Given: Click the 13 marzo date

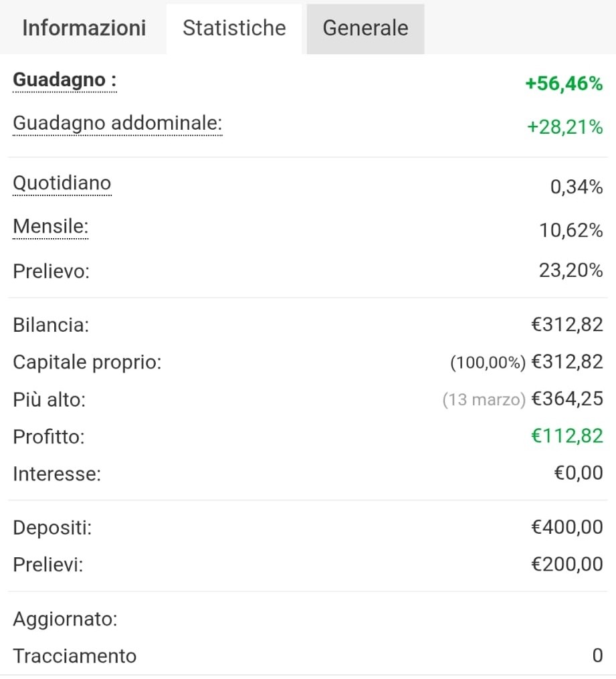Looking at the screenshot, I should click(484, 399).
